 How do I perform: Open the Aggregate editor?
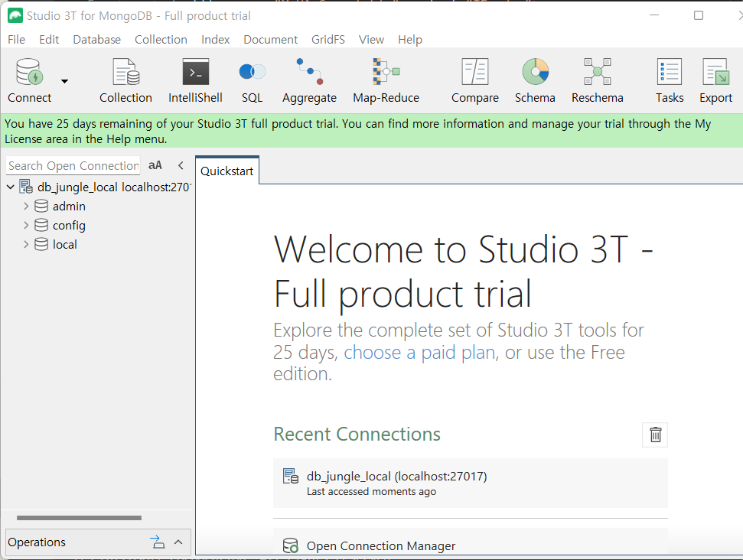(309, 80)
